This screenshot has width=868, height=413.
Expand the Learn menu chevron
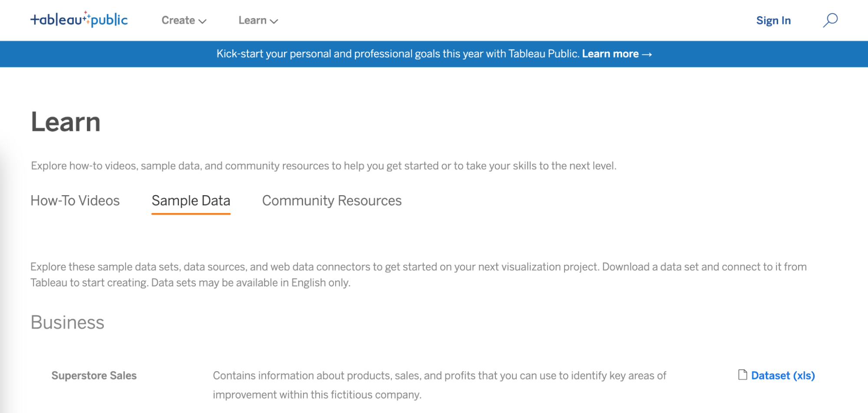274,21
